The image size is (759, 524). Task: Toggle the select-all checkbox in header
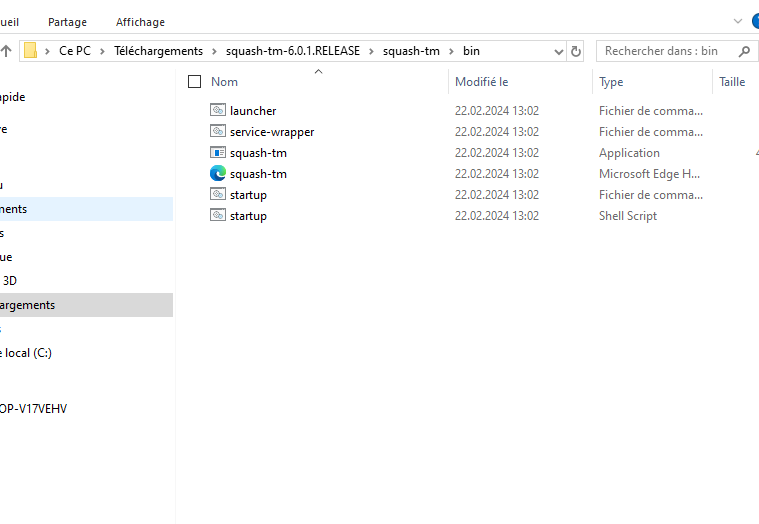194,82
